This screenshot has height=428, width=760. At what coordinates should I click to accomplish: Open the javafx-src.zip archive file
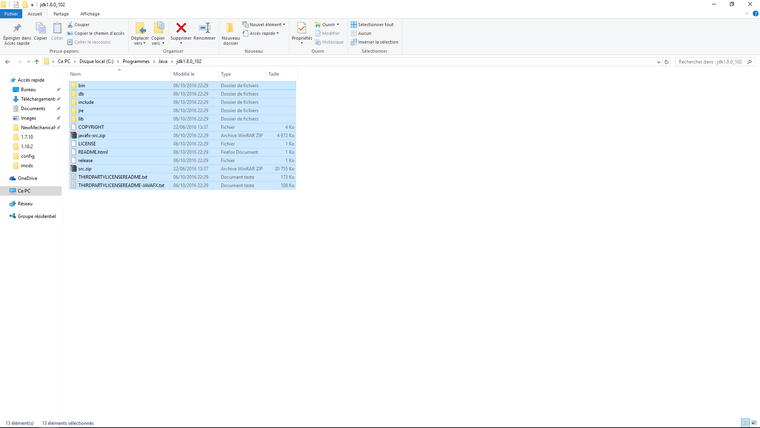coord(92,135)
